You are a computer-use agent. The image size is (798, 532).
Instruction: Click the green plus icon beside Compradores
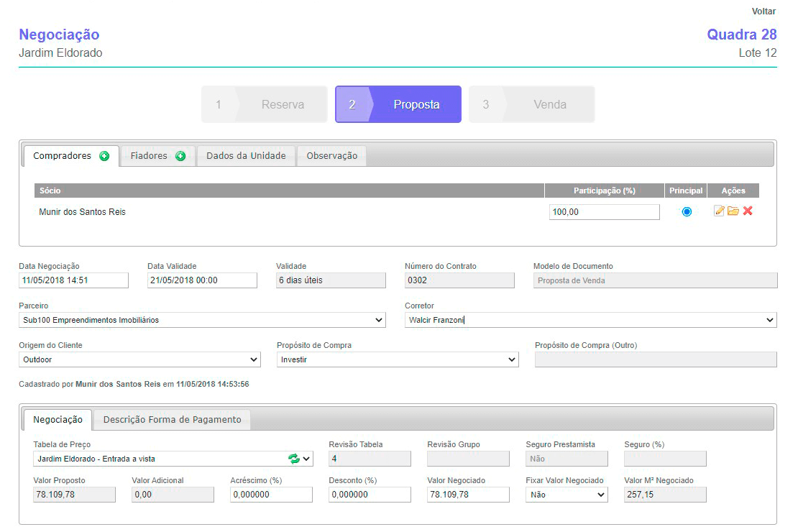pyautogui.click(x=104, y=156)
